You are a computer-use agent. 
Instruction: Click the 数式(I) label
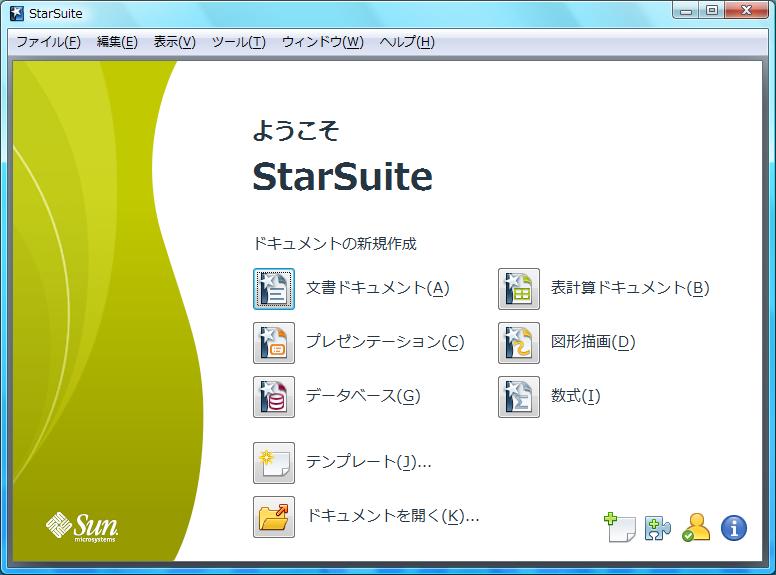(x=576, y=396)
